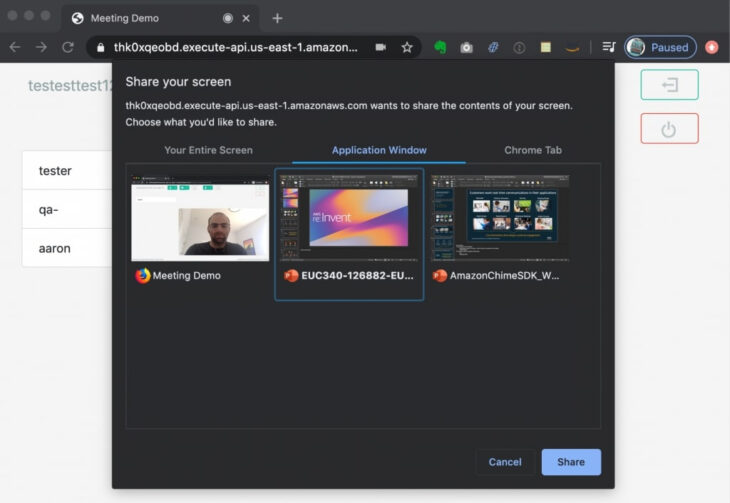Viewport: 730px width, 503px height.
Task: Click the meeting title 'testesttest1' heading
Action: tap(70, 86)
